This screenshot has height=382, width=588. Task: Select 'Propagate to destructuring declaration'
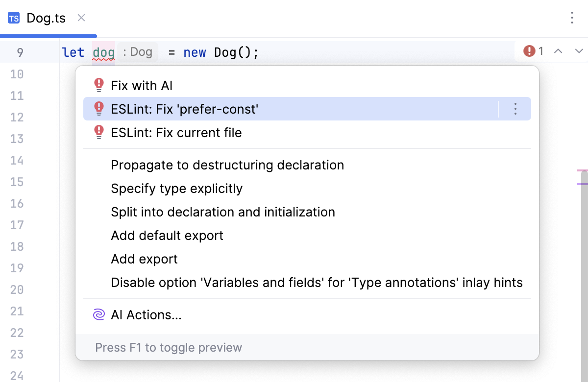tap(227, 165)
